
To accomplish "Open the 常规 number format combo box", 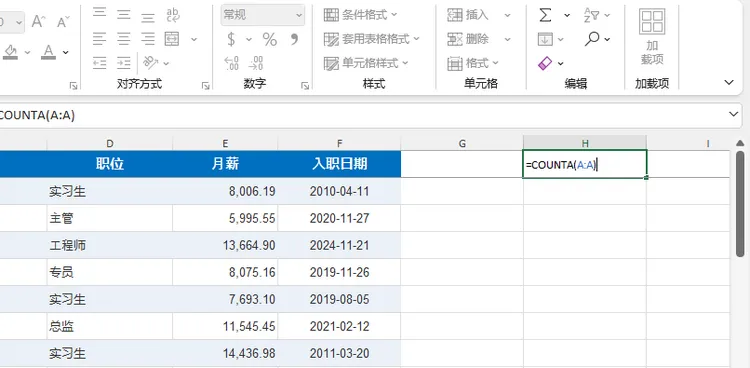I will (x=263, y=15).
